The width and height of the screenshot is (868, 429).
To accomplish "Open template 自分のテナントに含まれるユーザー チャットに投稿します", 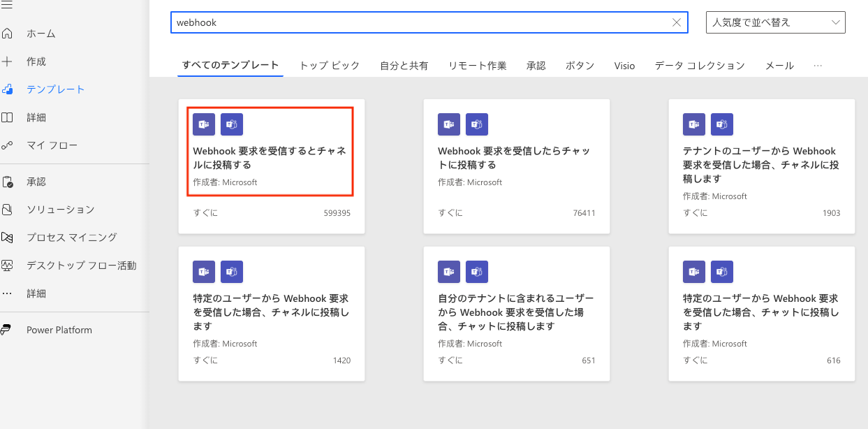I will point(516,312).
